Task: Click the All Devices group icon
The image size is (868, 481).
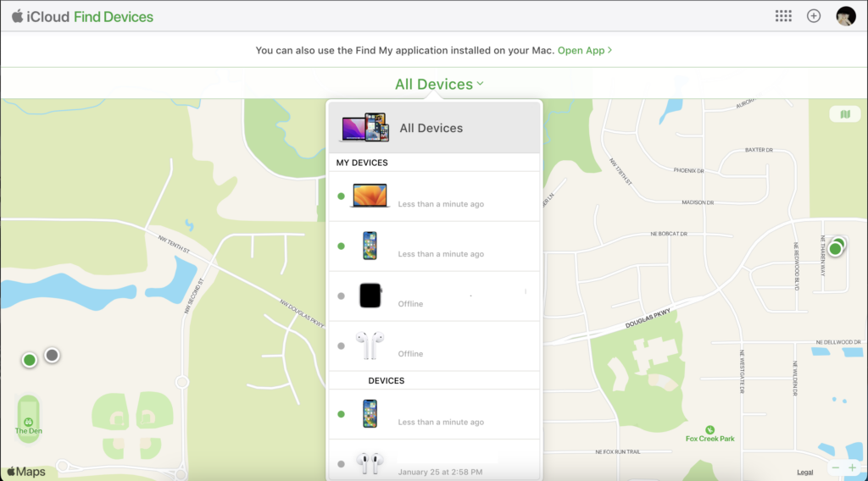Action: pyautogui.click(x=364, y=127)
